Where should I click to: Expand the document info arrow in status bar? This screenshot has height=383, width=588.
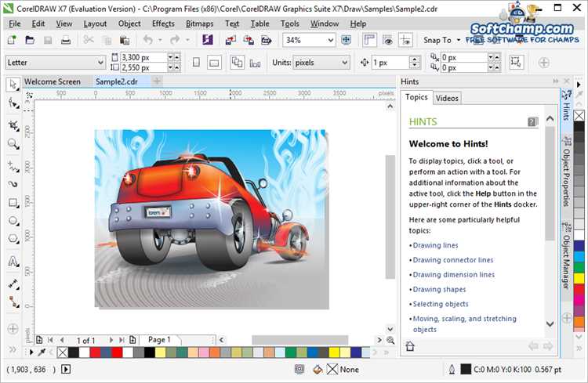[x=66, y=370]
